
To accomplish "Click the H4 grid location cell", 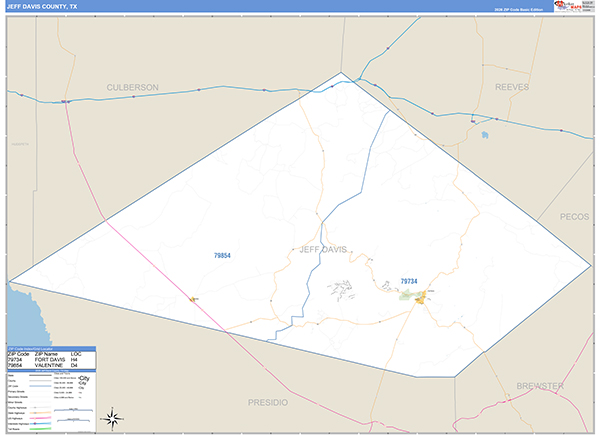I will tap(74, 360).
